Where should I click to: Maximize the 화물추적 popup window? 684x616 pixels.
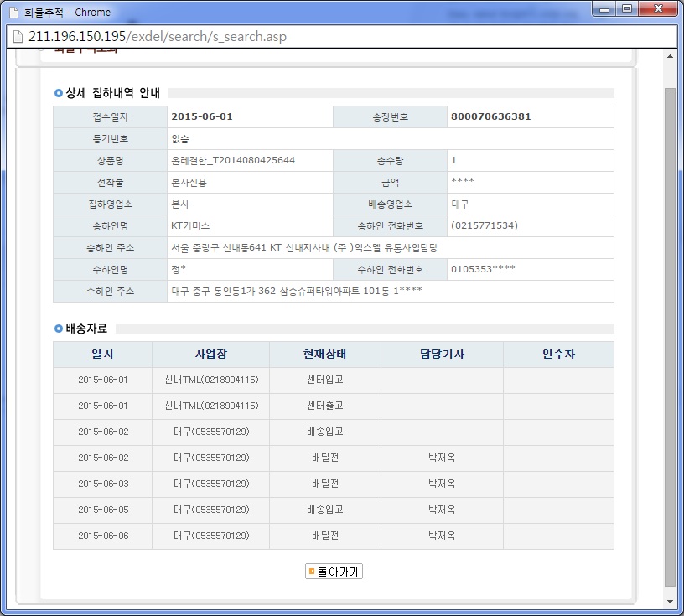click(x=627, y=8)
